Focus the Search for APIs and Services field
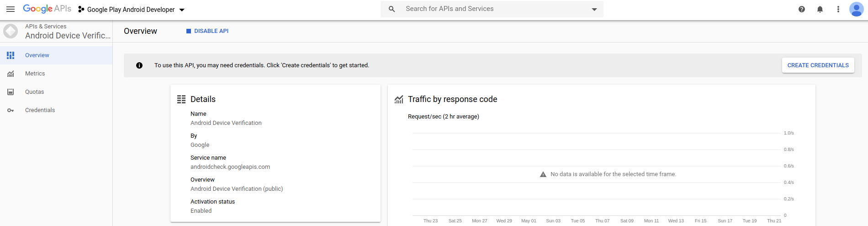The image size is (868, 226). (493, 9)
